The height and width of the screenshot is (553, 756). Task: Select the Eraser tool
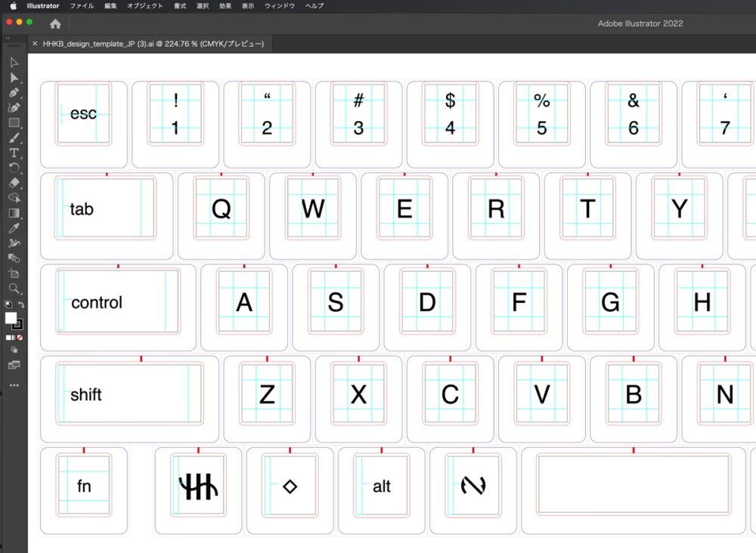click(14, 183)
